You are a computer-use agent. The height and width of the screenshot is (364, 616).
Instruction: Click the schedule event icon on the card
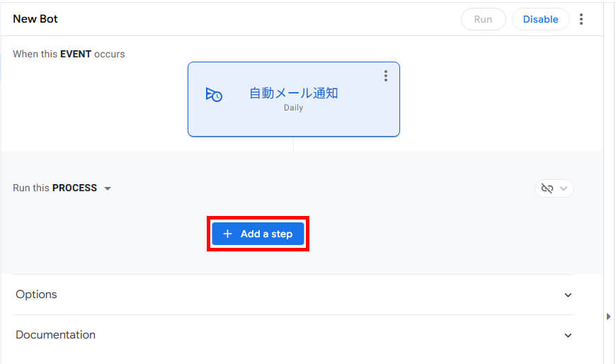[x=214, y=95]
